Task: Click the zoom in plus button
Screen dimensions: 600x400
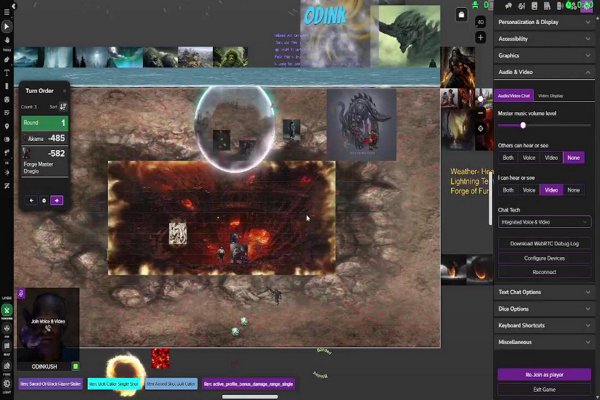Action: click(480, 37)
